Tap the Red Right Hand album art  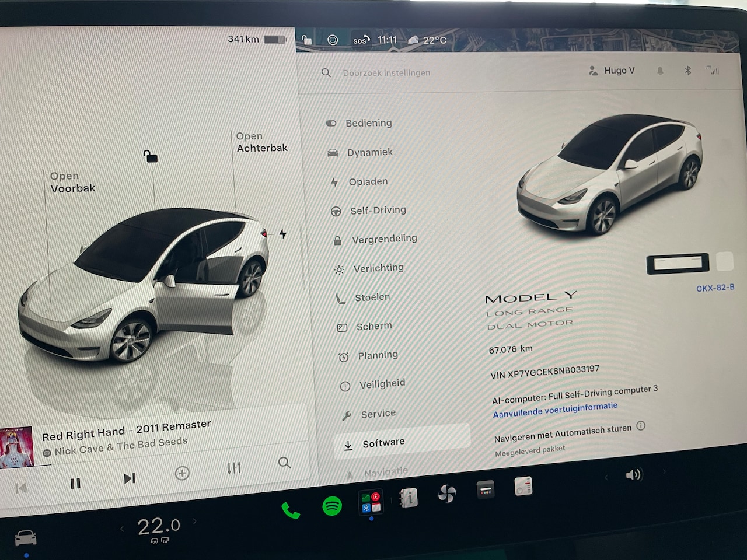pyautogui.click(x=16, y=448)
